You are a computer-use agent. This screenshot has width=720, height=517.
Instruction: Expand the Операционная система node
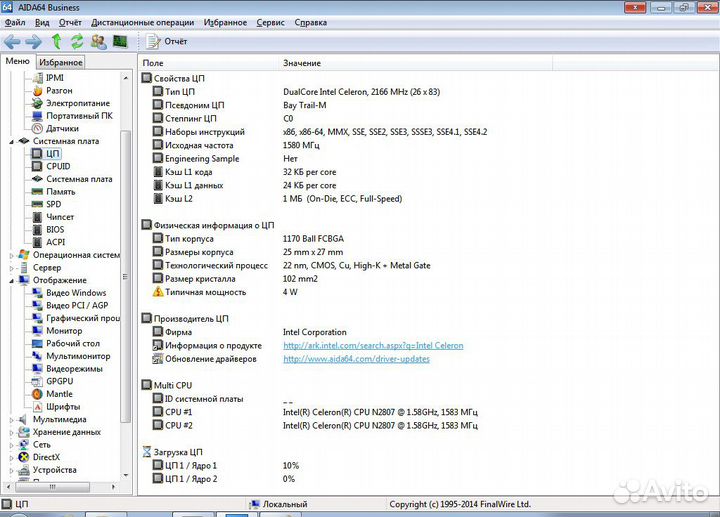(11, 255)
